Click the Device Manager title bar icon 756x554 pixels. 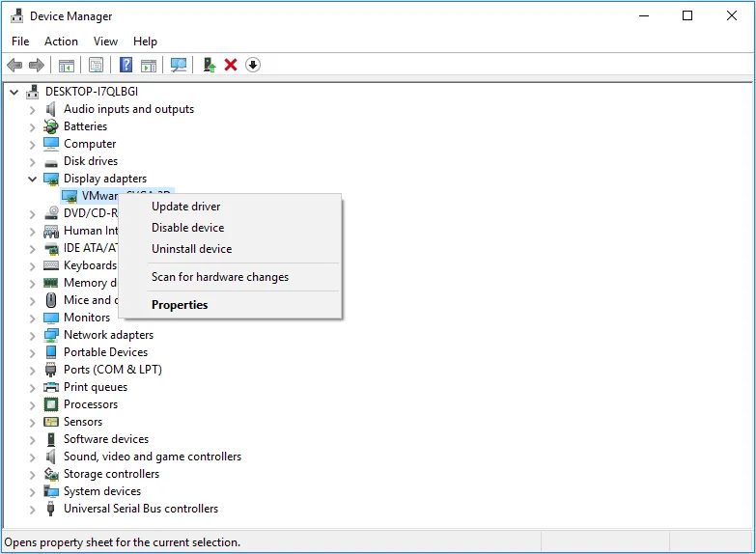(x=16, y=15)
